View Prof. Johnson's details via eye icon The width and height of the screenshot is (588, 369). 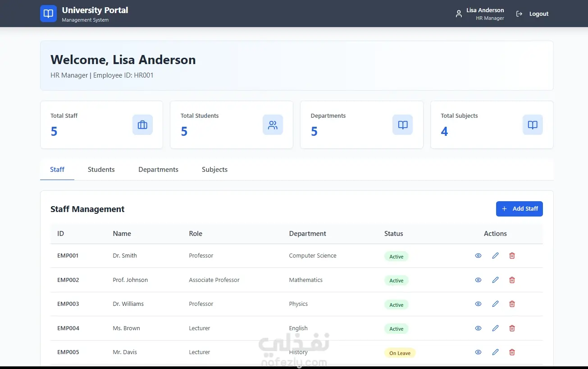tap(478, 280)
